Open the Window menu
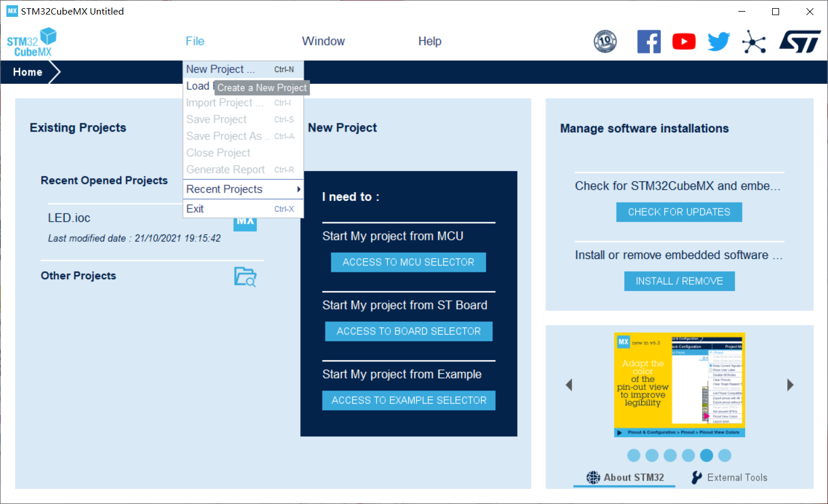 pos(323,41)
